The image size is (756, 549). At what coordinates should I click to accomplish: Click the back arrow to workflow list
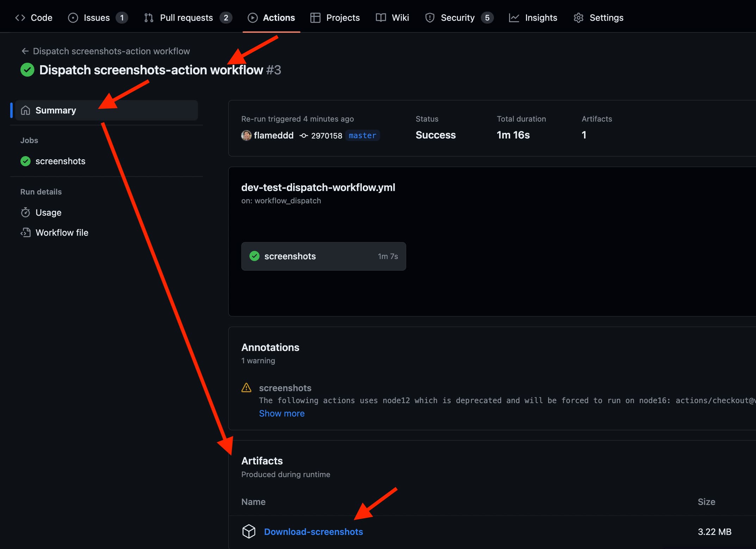click(x=25, y=51)
